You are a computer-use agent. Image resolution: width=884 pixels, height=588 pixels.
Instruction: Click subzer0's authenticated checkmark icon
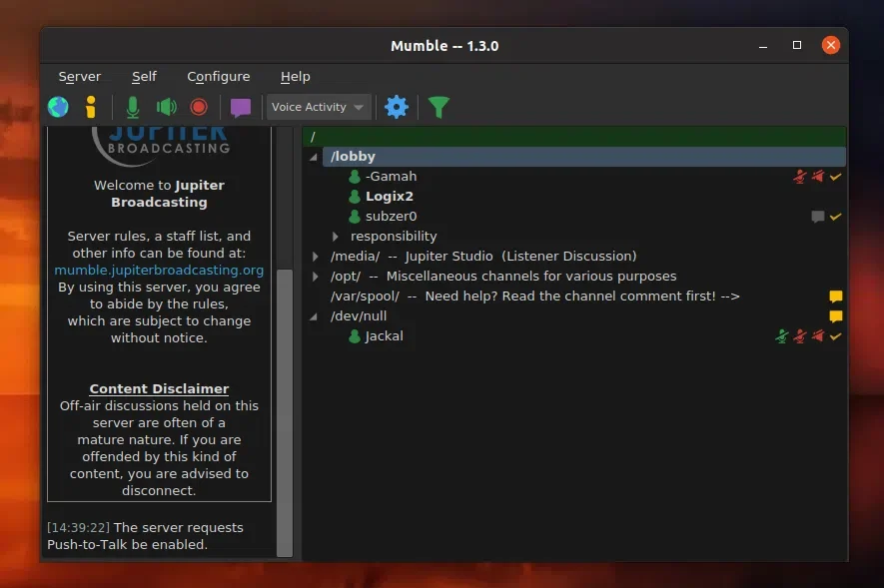(x=835, y=217)
